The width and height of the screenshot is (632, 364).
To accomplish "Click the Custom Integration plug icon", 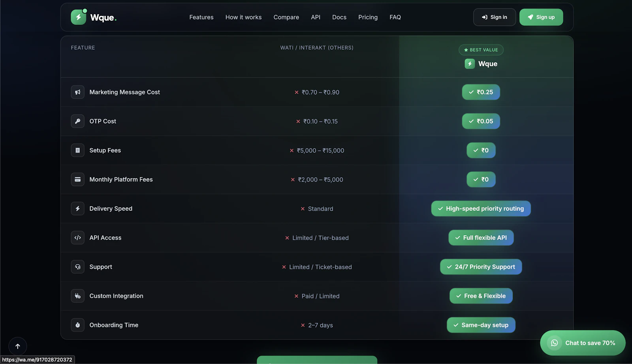I will pyautogui.click(x=77, y=296).
